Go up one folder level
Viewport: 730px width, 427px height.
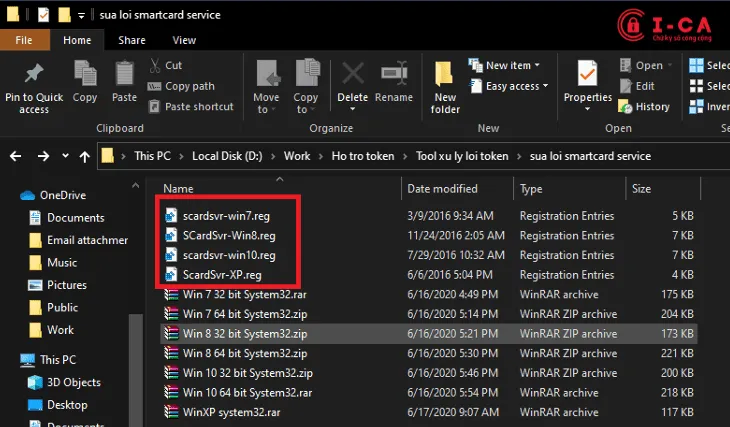click(x=84, y=157)
